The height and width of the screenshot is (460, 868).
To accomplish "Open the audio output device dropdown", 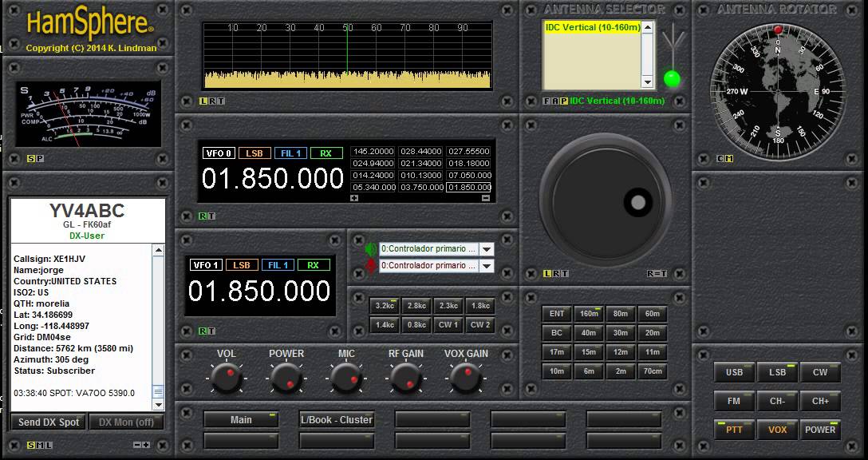I will (x=487, y=249).
